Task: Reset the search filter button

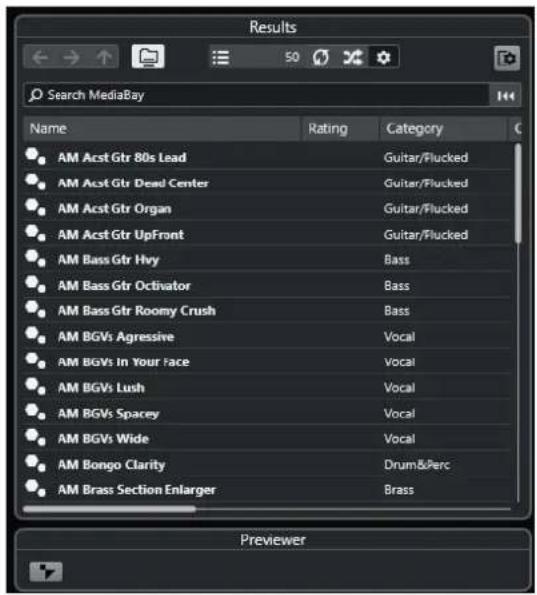Action: coord(505,96)
